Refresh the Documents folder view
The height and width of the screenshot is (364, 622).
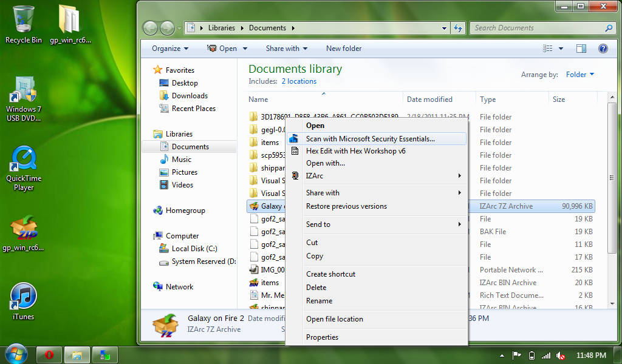tap(458, 28)
